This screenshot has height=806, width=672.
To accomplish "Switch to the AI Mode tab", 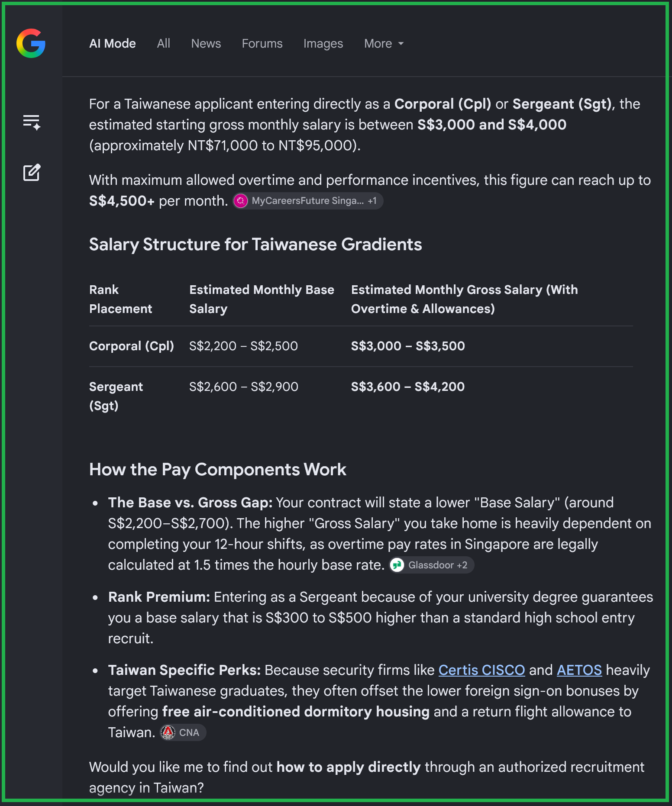I will pos(113,44).
